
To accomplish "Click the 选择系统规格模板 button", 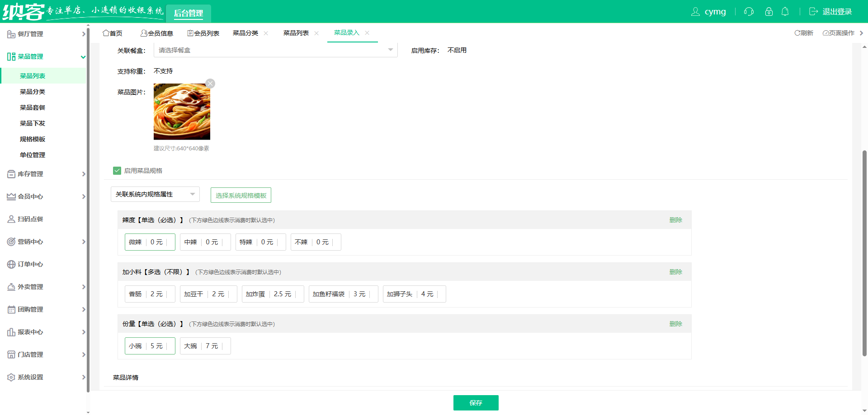I will coord(241,196).
